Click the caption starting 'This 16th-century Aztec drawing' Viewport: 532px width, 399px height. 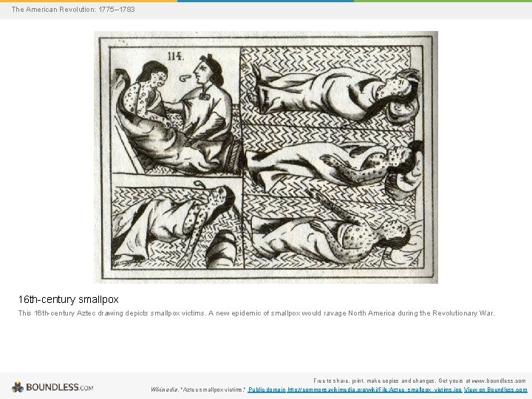[256, 313]
